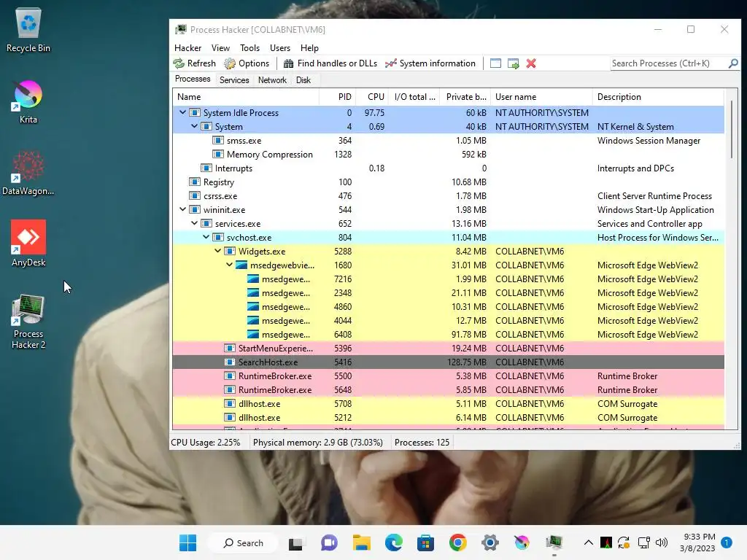Select the AnyDesk desktop shortcut
Viewport: 747px width, 560px height.
(28, 244)
